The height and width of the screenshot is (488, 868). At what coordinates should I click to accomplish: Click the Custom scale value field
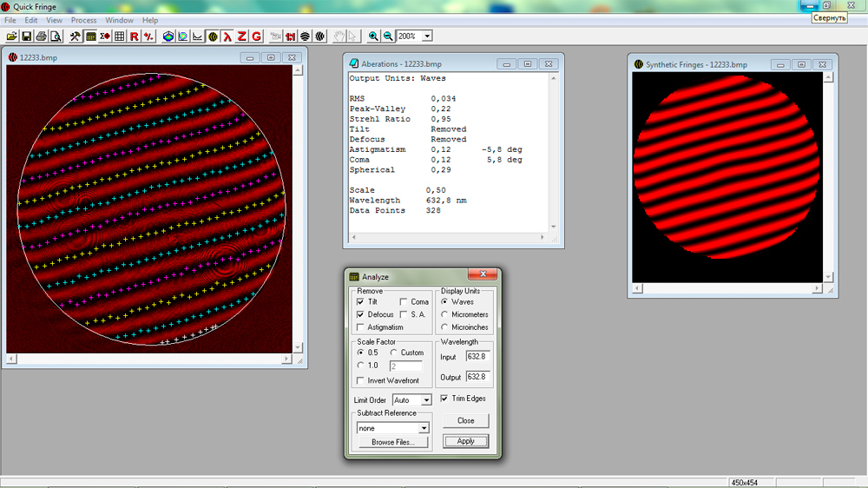405,366
